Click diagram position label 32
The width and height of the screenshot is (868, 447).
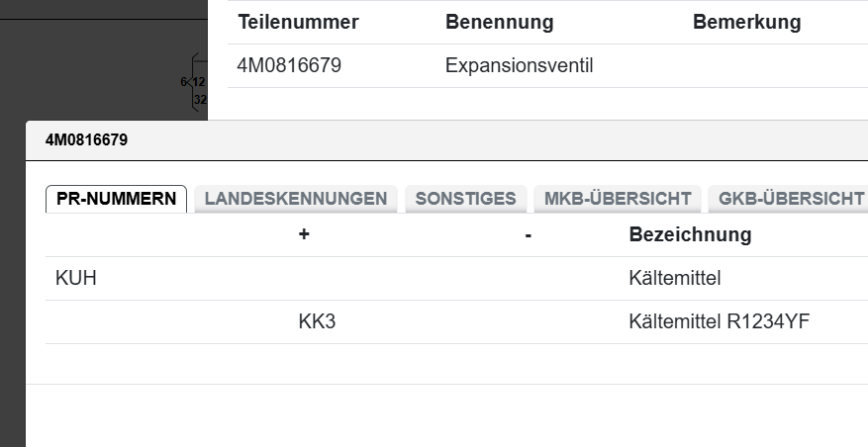coord(200,100)
